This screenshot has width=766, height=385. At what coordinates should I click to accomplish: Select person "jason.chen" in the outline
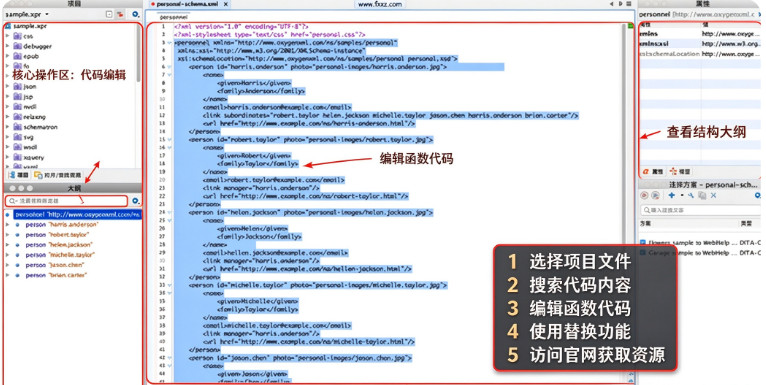55,265
